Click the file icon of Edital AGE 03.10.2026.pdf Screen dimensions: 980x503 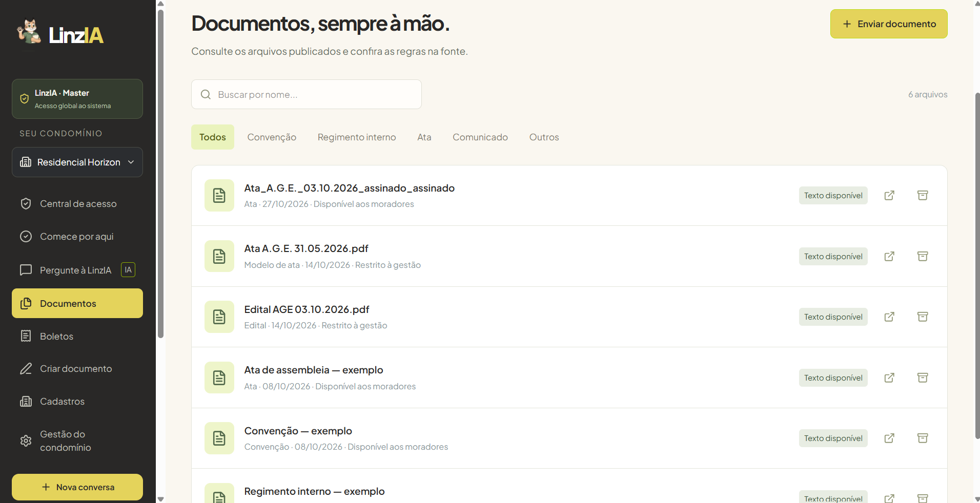[x=219, y=317]
